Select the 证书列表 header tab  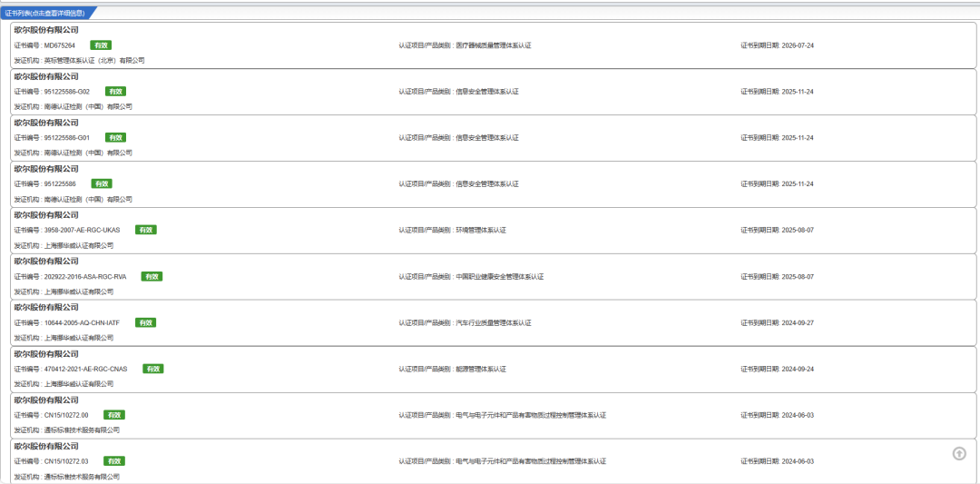(48, 13)
